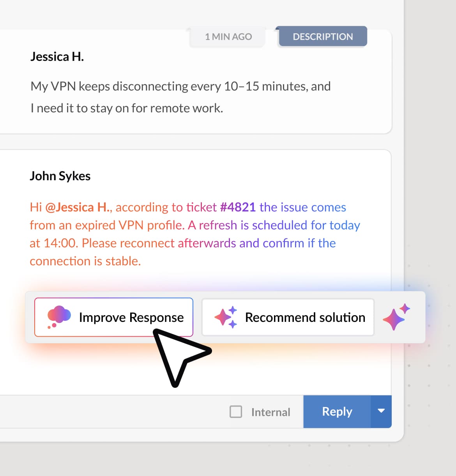Click the @Jessica H. mention
The width and height of the screenshot is (456, 476).
tap(78, 207)
